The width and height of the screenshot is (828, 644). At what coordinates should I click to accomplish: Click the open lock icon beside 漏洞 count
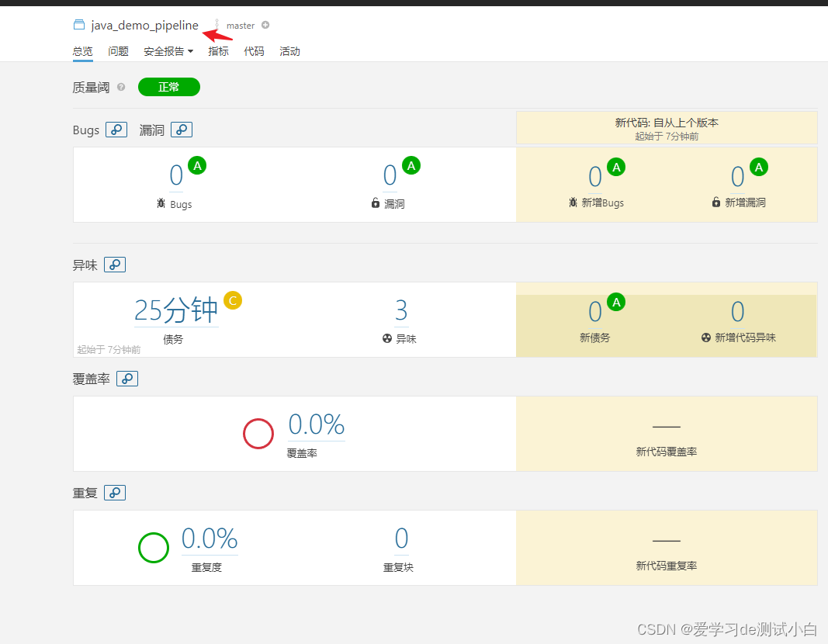coord(376,203)
